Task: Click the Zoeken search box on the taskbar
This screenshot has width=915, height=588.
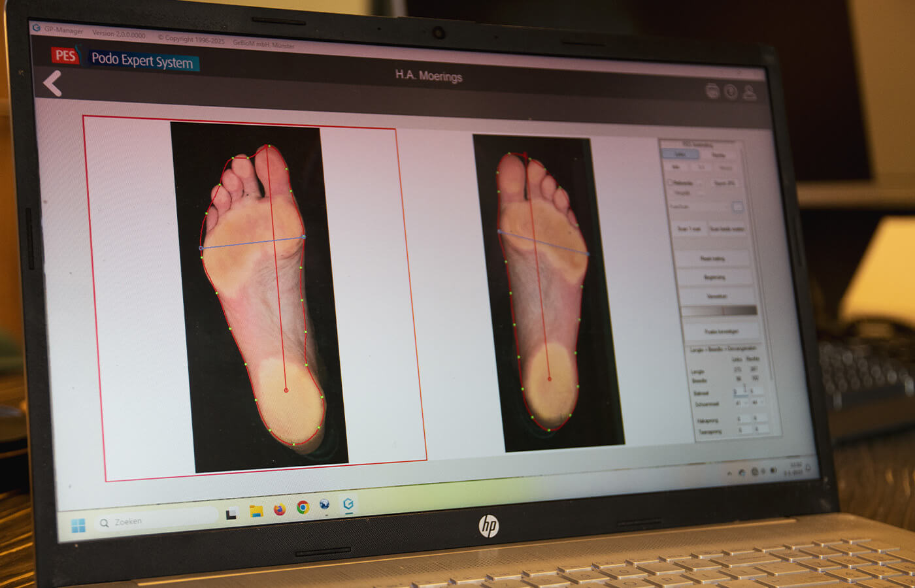Action: click(x=157, y=521)
